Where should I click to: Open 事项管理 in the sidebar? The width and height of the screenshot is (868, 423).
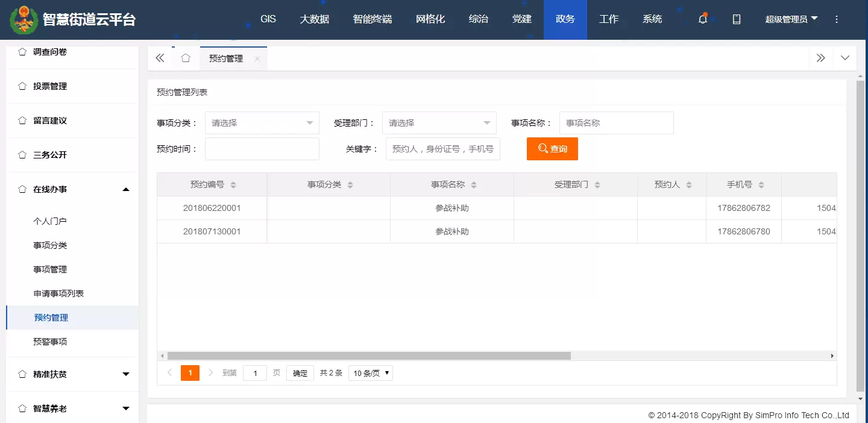click(x=50, y=269)
